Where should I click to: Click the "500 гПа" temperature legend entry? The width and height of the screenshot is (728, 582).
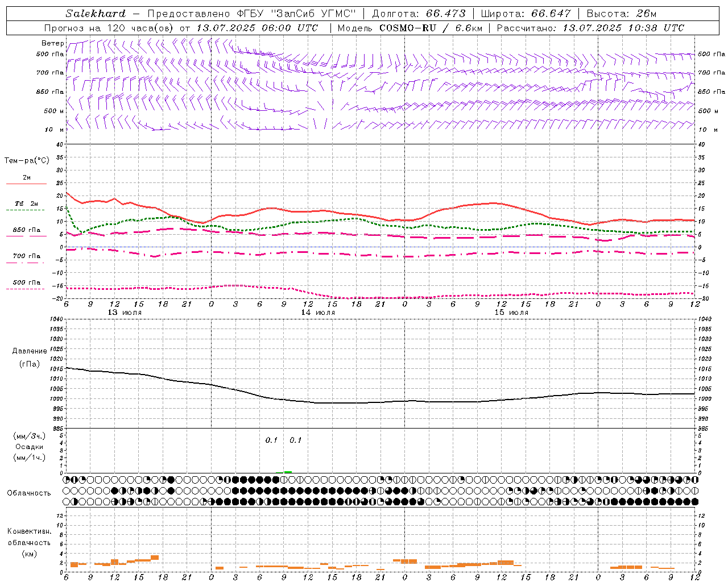tap(27, 282)
